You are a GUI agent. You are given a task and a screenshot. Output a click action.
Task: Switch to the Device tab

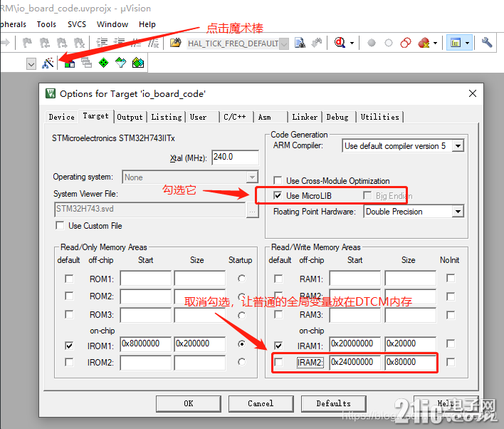(x=61, y=117)
